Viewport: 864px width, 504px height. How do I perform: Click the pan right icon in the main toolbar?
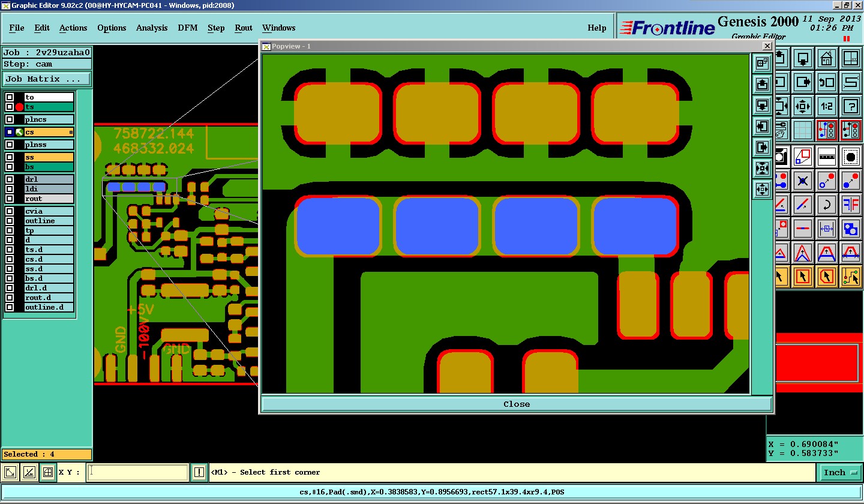coord(803,82)
